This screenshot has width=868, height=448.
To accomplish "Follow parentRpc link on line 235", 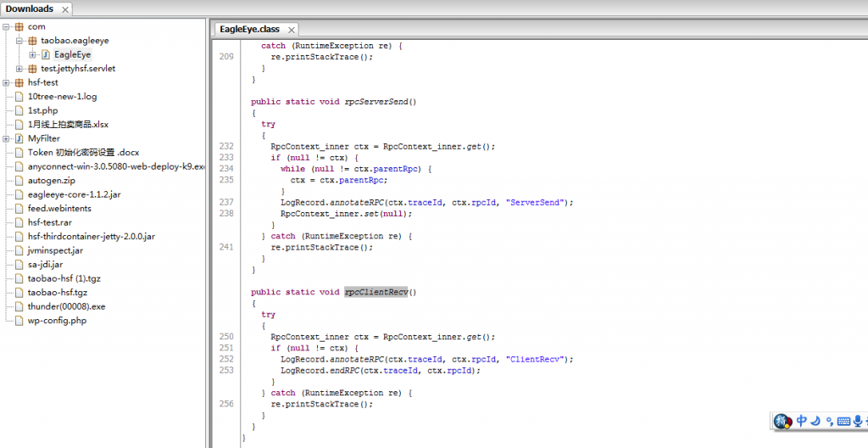I will pyautogui.click(x=361, y=180).
